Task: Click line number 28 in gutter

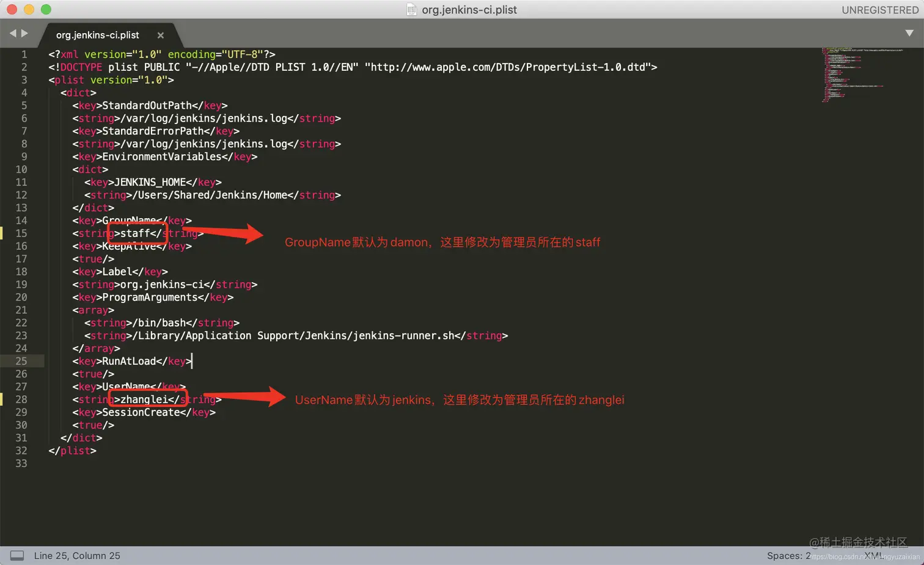Action: (21, 399)
